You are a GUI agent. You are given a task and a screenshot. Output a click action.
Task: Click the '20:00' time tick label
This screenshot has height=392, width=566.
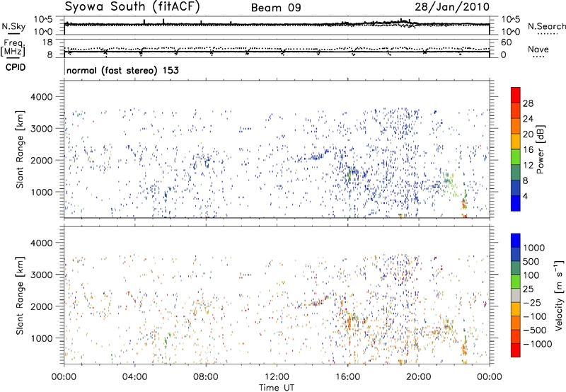(418, 377)
